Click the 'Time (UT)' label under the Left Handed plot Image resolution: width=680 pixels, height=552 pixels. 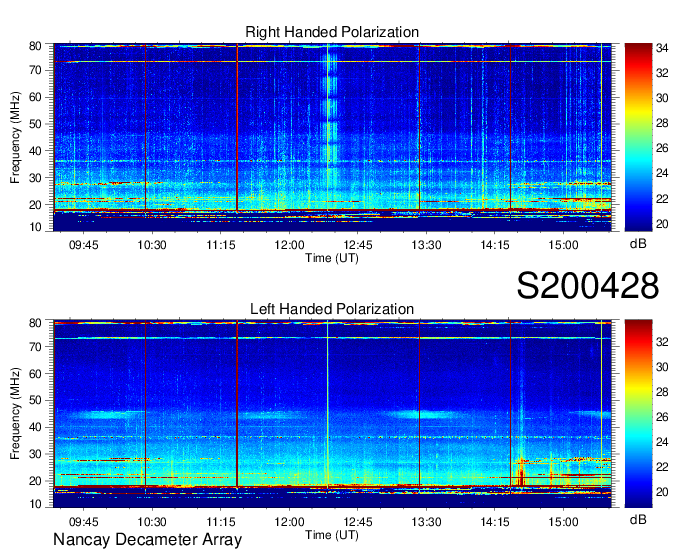coord(332,535)
